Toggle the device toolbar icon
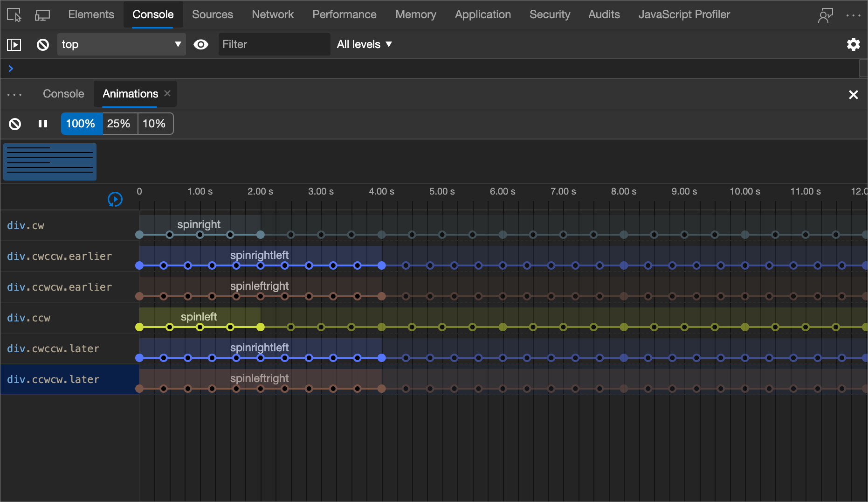The image size is (868, 502). tap(42, 14)
